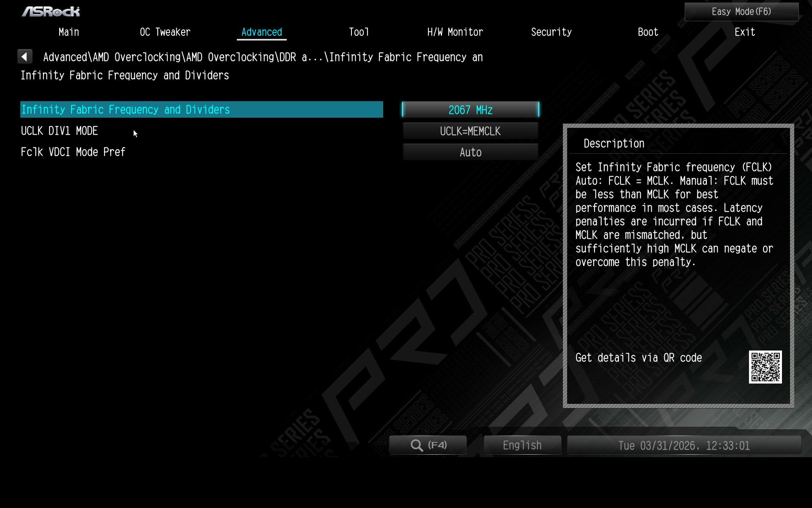The height and width of the screenshot is (508, 812).
Task: Click the ASRock logo
Action: (51, 11)
